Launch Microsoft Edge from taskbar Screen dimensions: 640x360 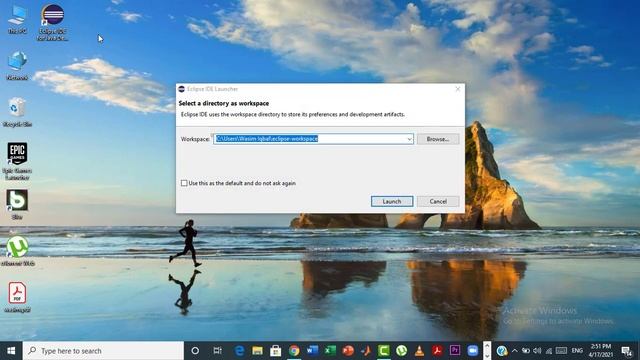239,351
